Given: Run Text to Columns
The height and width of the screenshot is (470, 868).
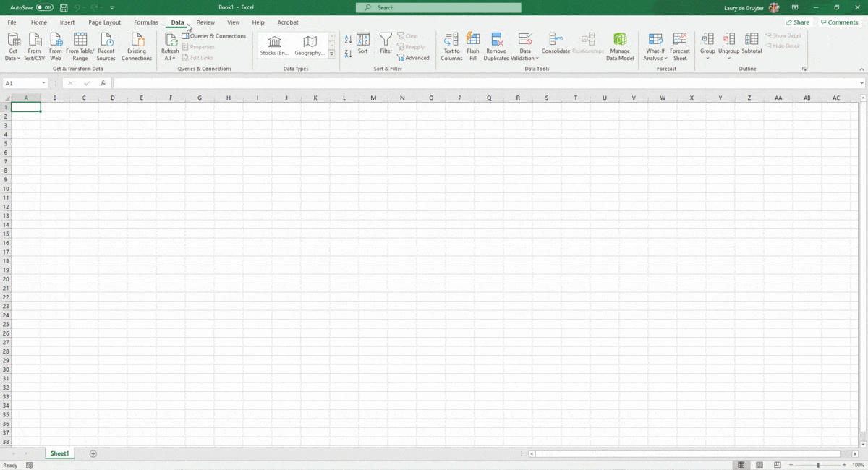Looking at the screenshot, I should pyautogui.click(x=451, y=47).
